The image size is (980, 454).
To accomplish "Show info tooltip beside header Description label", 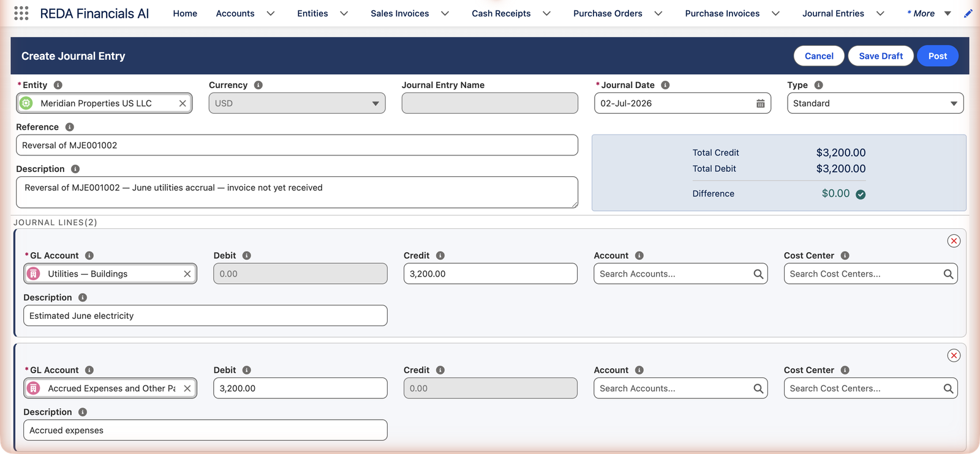I will pos(75,169).
